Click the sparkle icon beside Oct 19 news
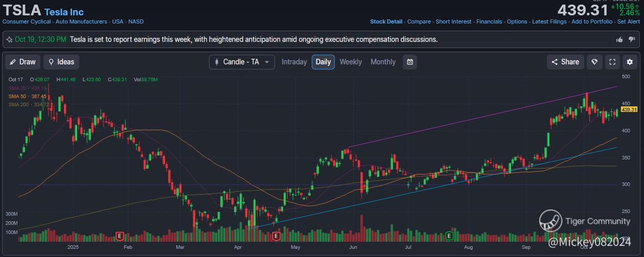Viewport: 644px width, 257px height. 9,39
